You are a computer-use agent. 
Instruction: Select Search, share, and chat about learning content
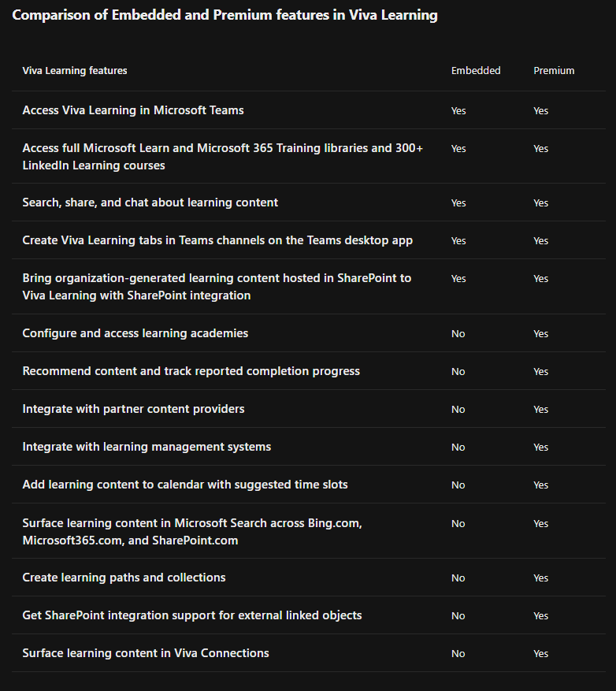[x=150, y=202]
